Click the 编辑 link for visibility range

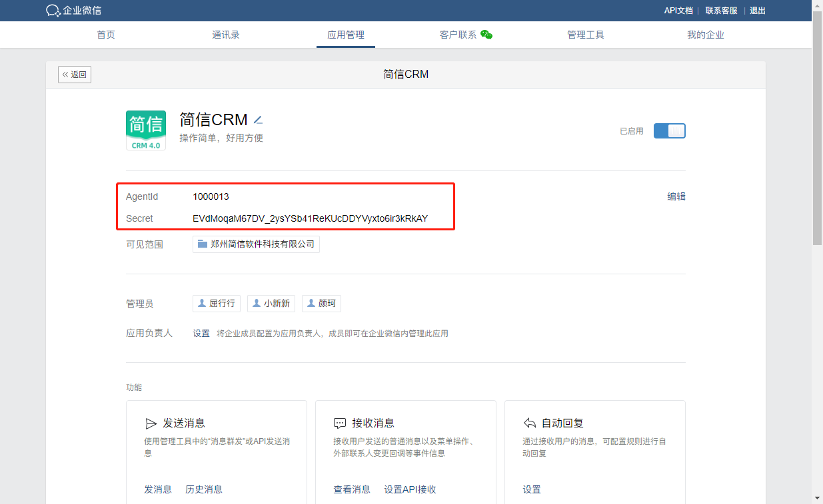(676, 196)
